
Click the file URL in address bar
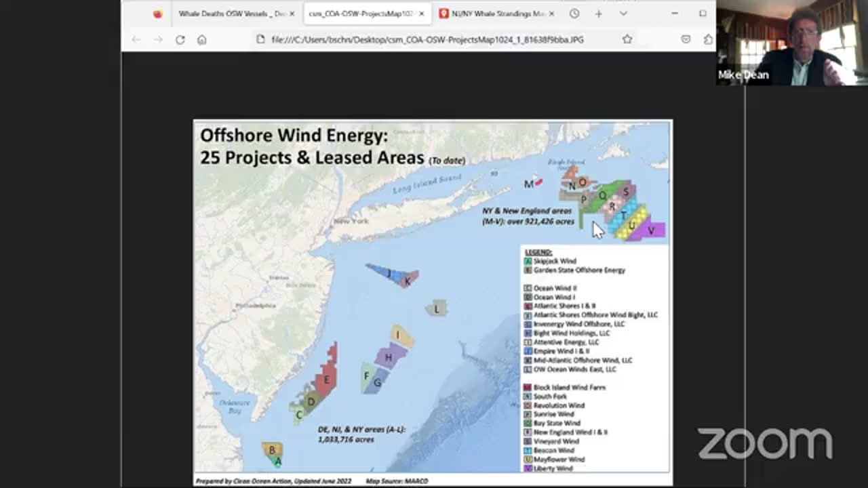tap(427, 39)
